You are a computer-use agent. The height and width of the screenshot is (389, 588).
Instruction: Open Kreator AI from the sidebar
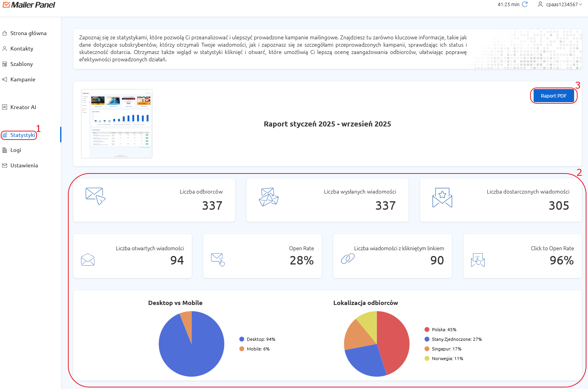click(23, 107)
